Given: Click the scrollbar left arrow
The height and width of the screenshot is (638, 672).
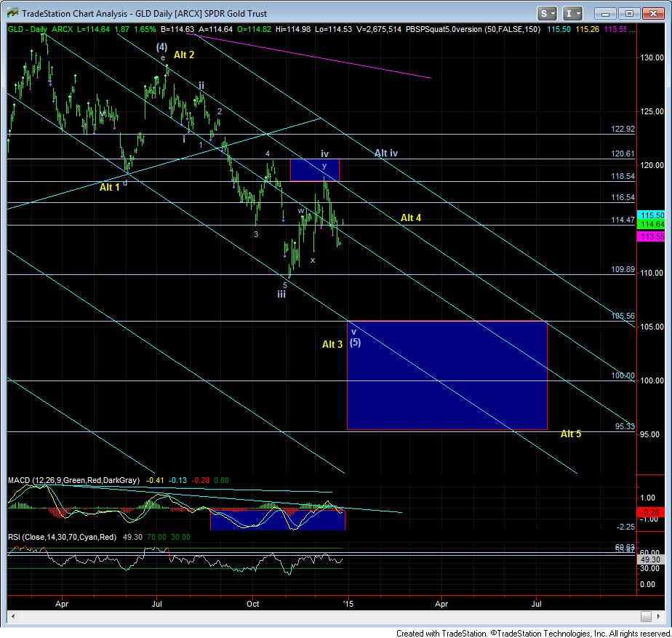Looking at the screenshot, I should coord(13,617).
